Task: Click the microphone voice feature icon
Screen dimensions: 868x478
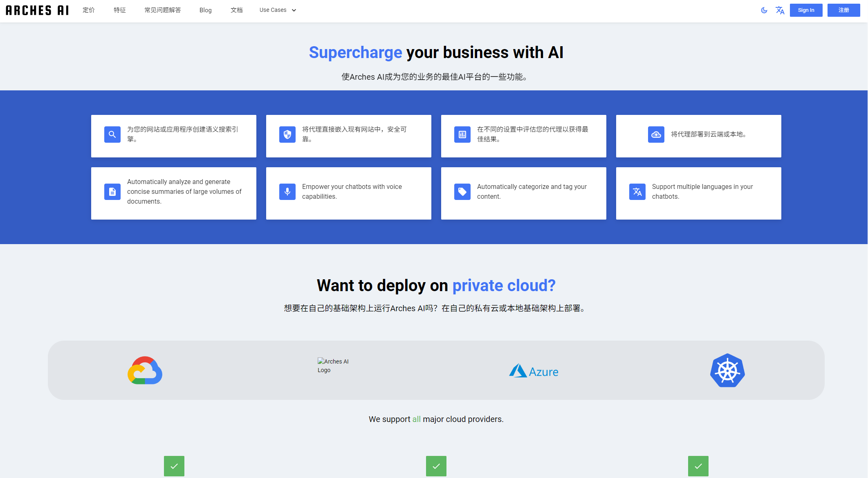Action: tap(287, 192)
